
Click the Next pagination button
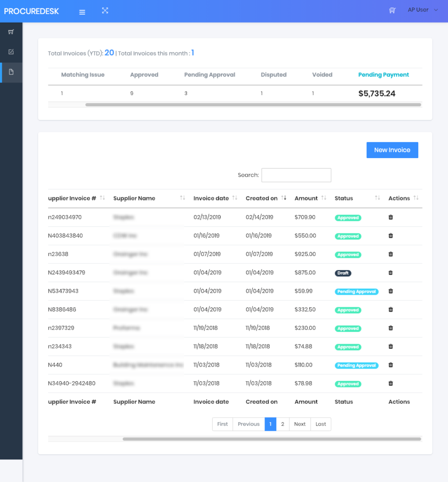point(300,424)
